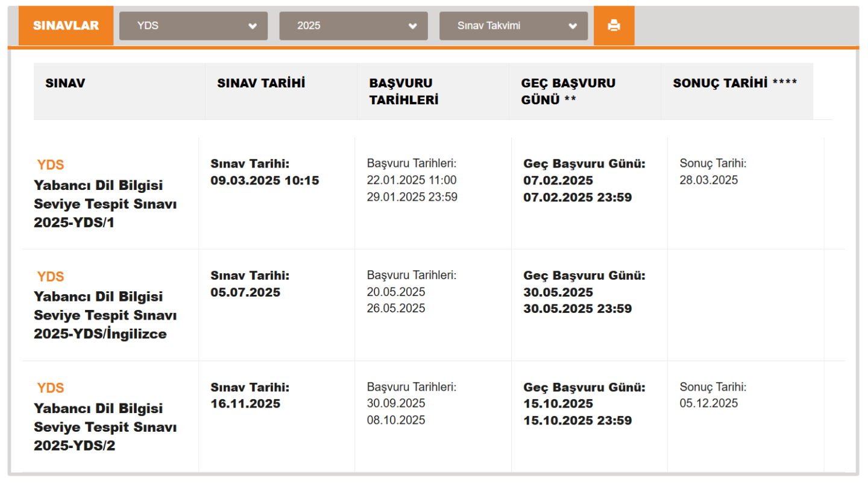Click the YDS label above 2025-YDS/İngilizce
This screenshot has height=483, width=868.
51,276
